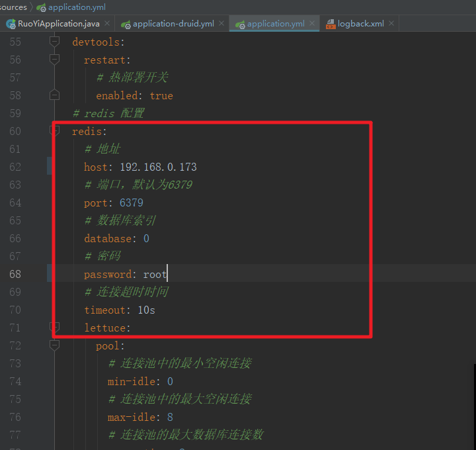This screenshot has width=476, height=450.
Task: Click the database value 0
Action: pyautogui.click(x=146, y=239)
